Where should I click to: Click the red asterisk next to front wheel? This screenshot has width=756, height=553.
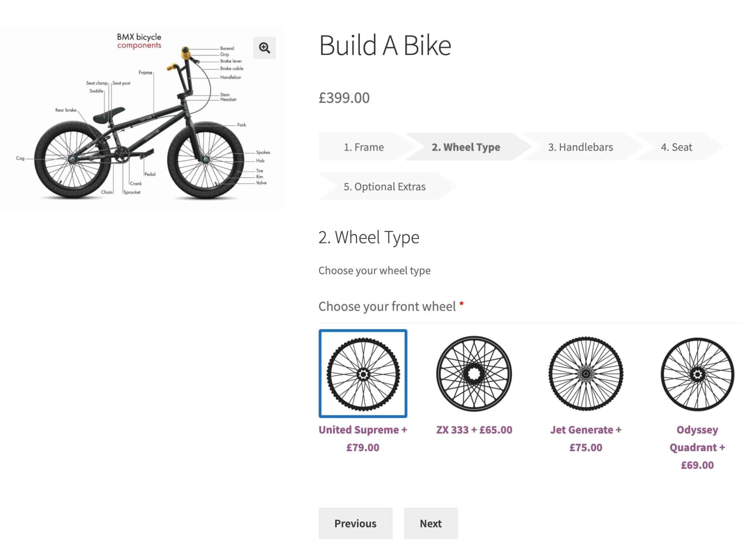[461, 304]
